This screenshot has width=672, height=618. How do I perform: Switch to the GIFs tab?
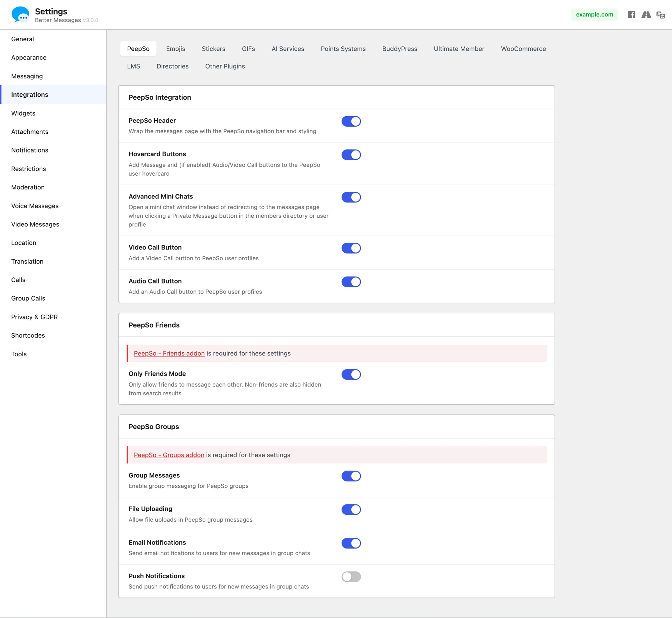[x=248, y=49]
